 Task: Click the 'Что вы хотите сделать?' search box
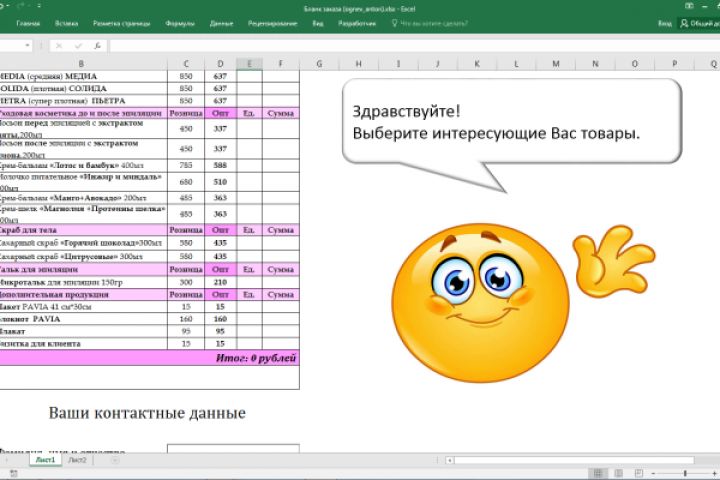point(430,23)
